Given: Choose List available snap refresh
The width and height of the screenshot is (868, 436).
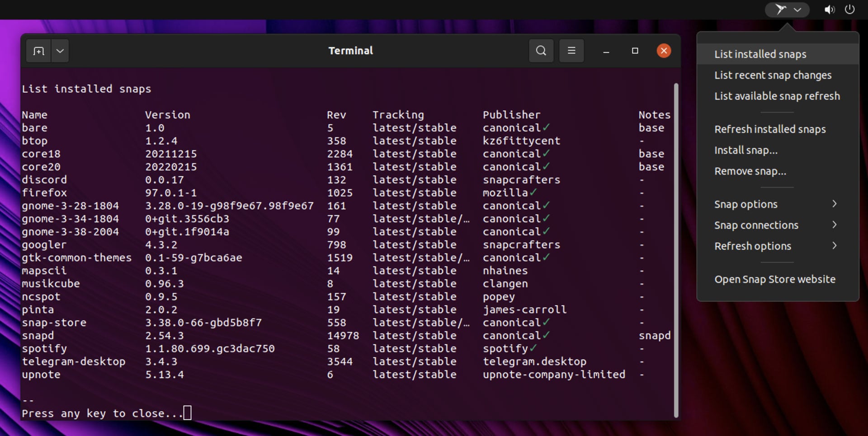Looking at the screenshot, I should pyautogui.click(x=778, y=96).
